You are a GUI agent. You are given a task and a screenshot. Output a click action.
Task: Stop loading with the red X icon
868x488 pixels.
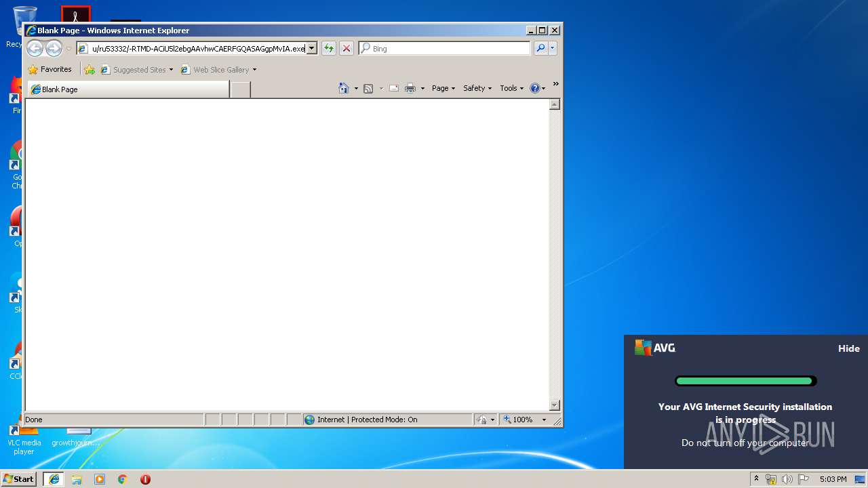pos(347,49)
